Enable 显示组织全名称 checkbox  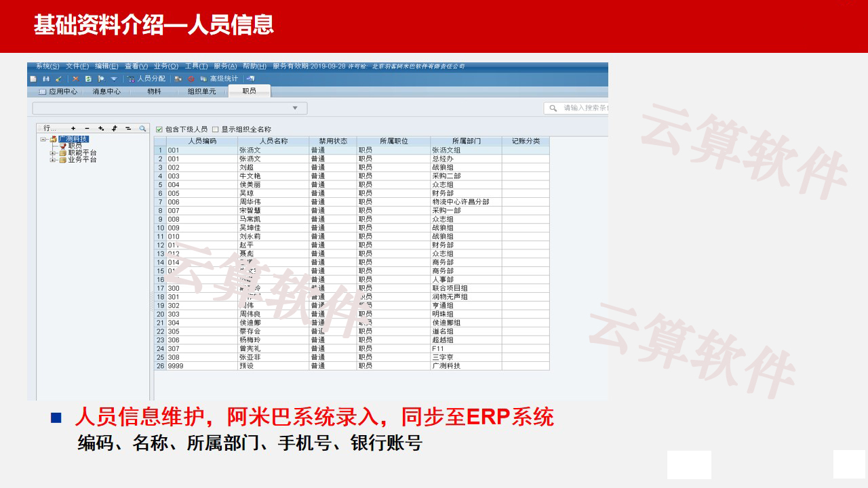point(216,129)
